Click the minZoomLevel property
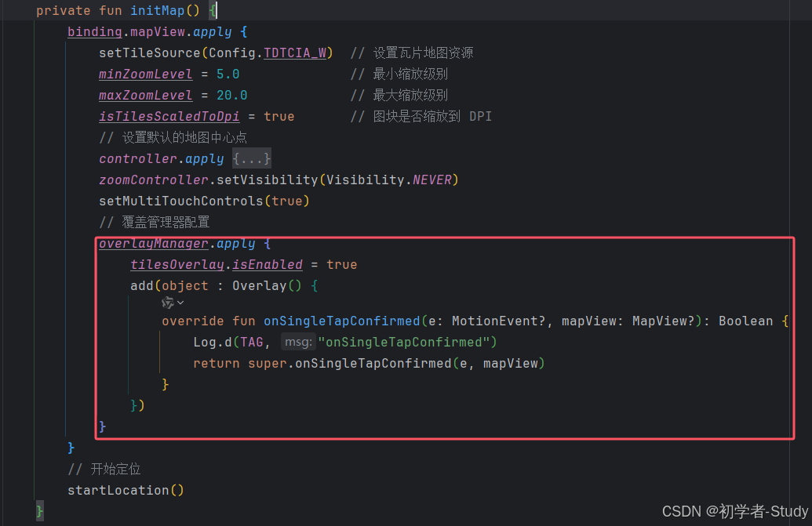Screen dimensions: 812x526 coord(145,74)
